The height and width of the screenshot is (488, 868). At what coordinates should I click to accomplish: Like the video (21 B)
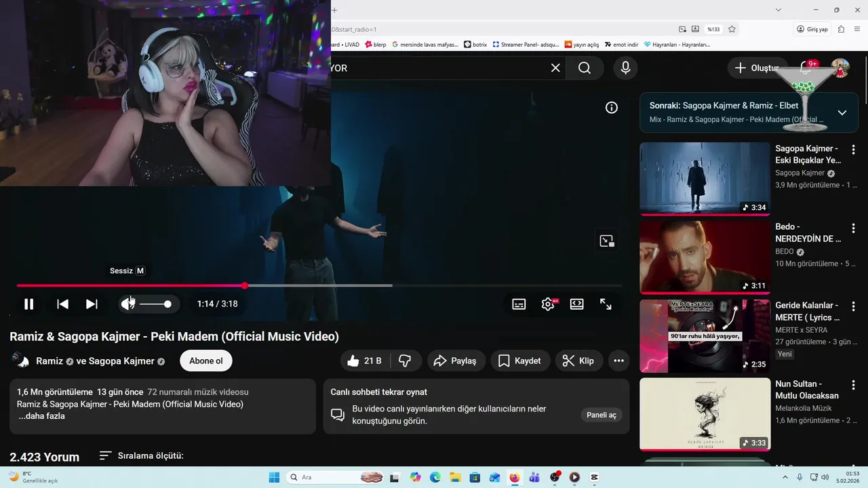(365, 361)
